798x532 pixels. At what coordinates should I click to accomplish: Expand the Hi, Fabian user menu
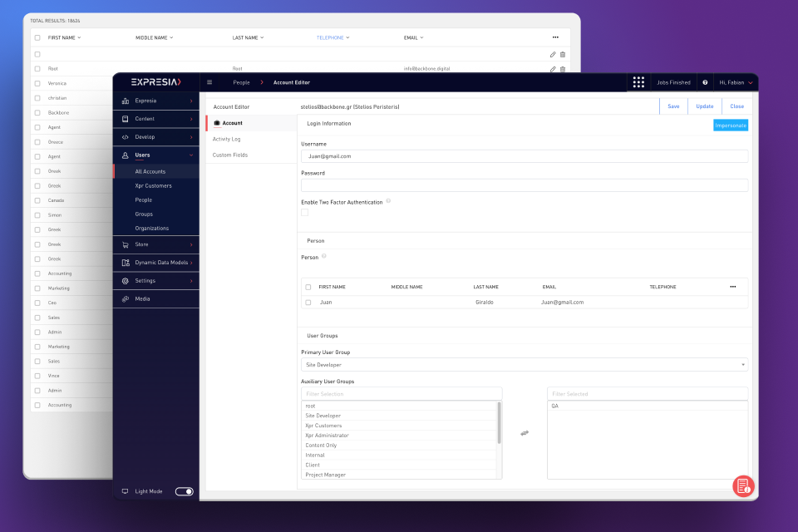(736, 82)
